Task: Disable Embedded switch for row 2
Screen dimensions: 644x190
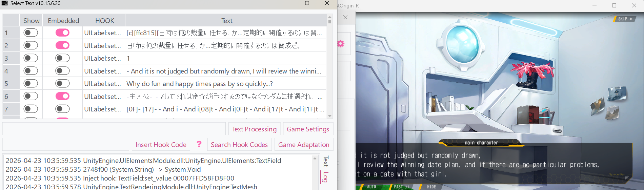Action: click(x=62, y=45)
